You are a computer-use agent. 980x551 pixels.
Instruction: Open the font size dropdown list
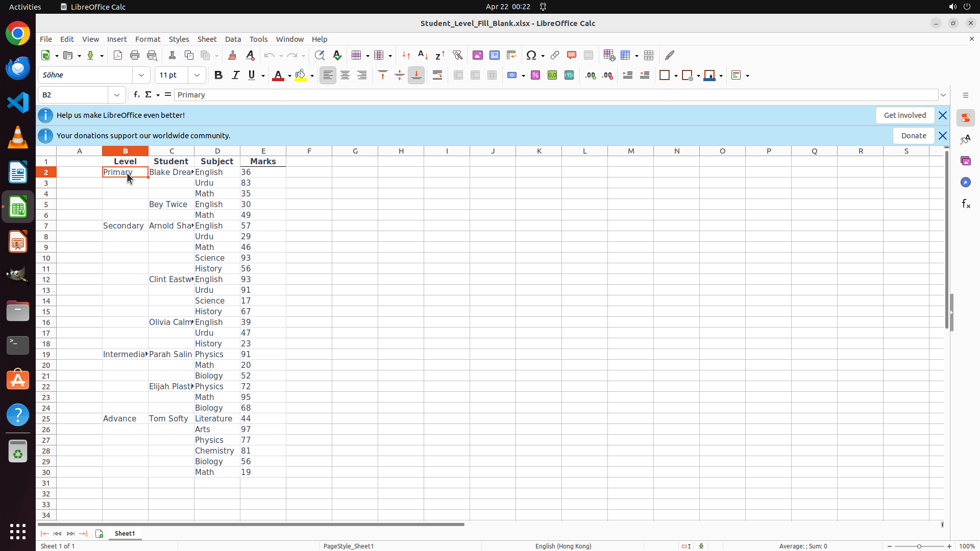[x=197, y=76]
